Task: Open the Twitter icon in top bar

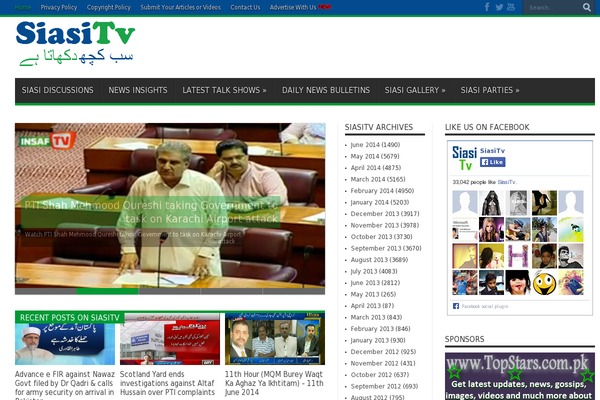Action: [x=499, y=7]
